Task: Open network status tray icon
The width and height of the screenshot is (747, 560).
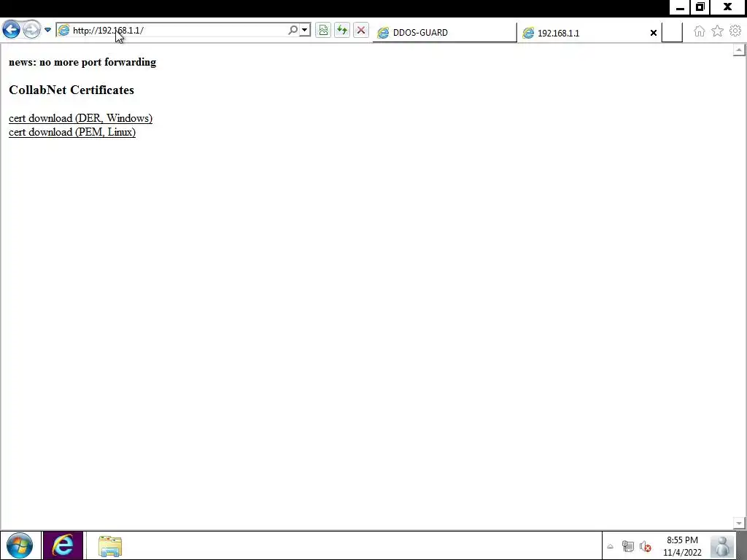Action: point(628,546)
